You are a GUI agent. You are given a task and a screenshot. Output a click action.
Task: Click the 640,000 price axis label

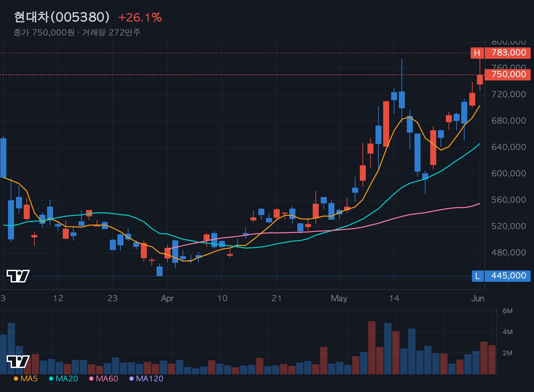click(509, 147)
